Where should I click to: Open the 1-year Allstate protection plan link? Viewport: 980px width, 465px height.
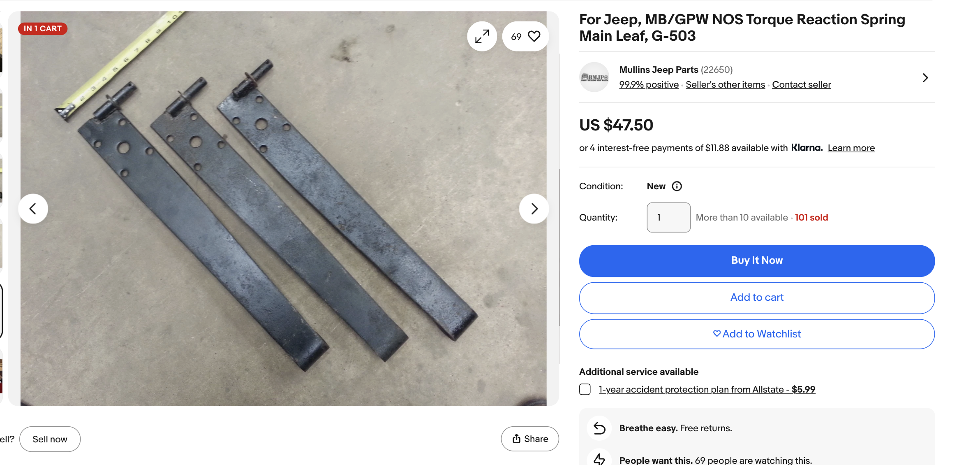click(707, 389)
